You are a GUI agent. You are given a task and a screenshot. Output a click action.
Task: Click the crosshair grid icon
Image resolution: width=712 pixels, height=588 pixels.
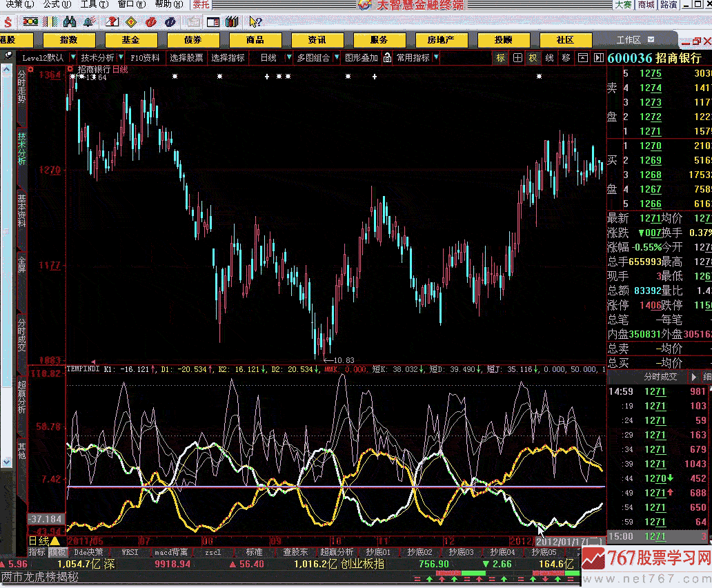click(517, 58)
